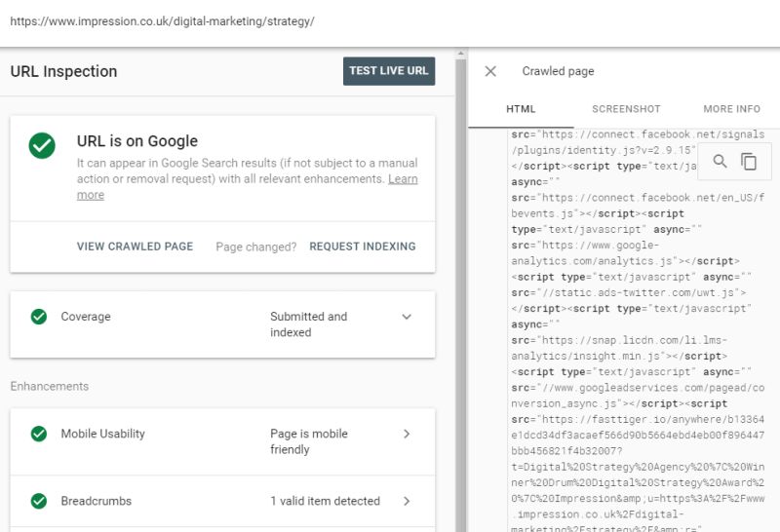
Task: Expand the Coverage section chevron
Action: 407,317
